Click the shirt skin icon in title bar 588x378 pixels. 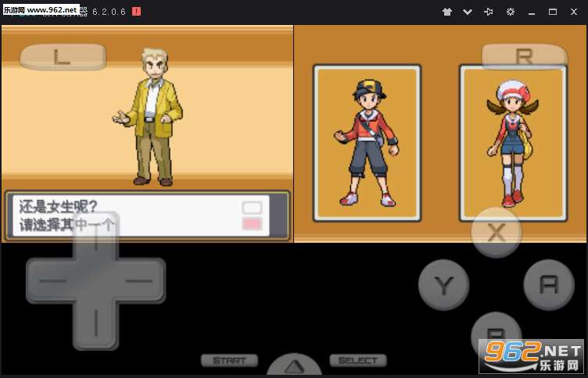(x=447, y=12)
